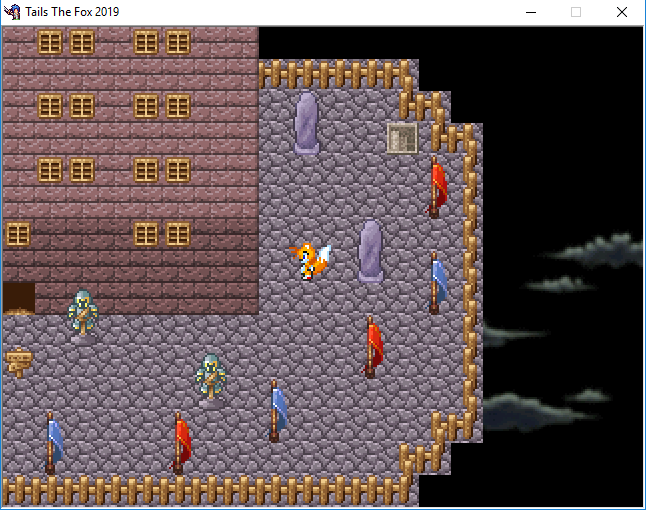Click the Tails fox character sprite

click(310, 262)
